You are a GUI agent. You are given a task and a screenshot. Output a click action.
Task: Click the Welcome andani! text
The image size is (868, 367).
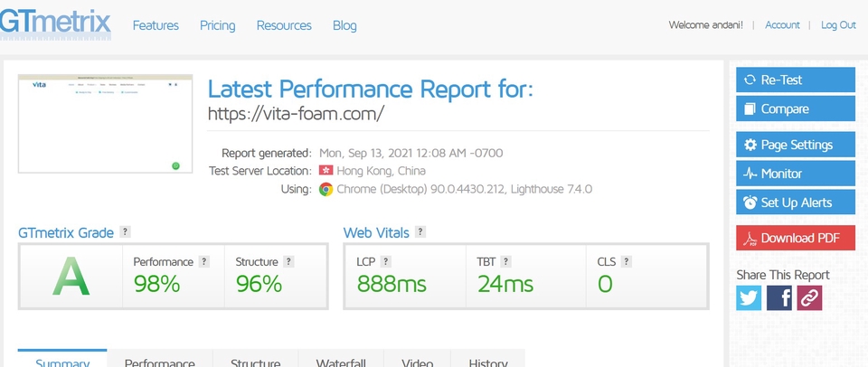[x=706, y=25]
